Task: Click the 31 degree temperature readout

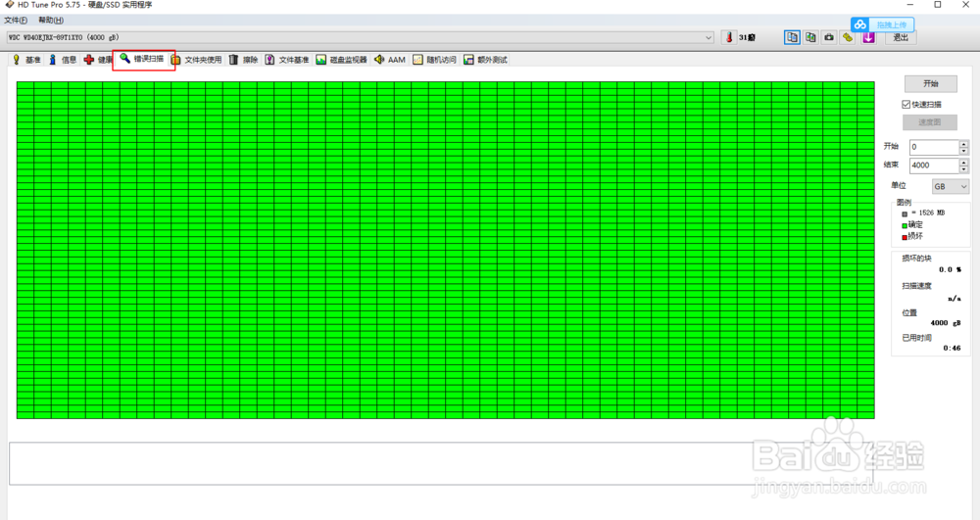Action: 747,37
